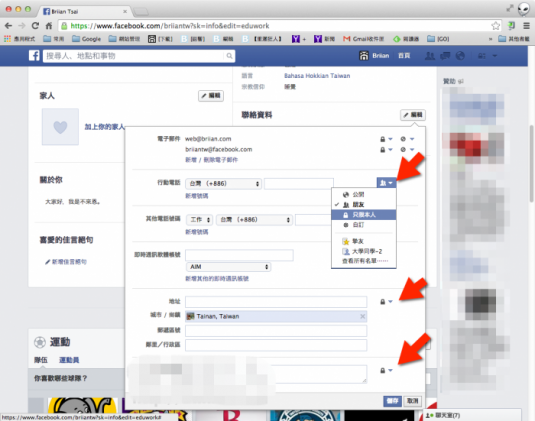Click the add or remove emails link
Image resolution: width=535 pixels, height=421 pixels.
pos(212,160)
